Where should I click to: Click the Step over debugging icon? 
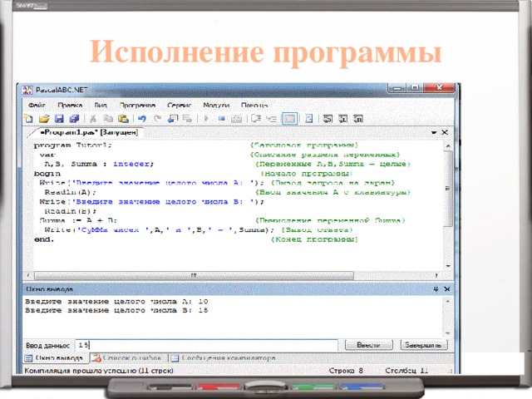point(256,119)
